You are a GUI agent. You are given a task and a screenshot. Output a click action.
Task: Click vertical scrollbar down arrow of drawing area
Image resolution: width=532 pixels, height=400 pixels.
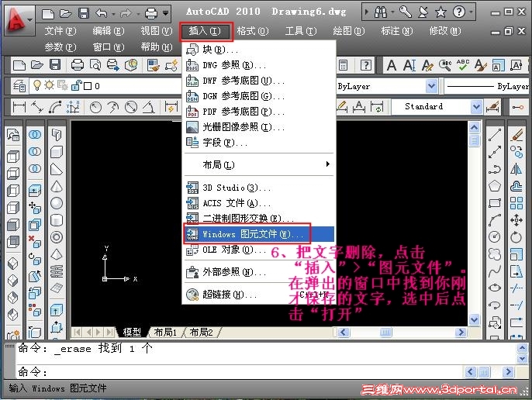point(474,319)
